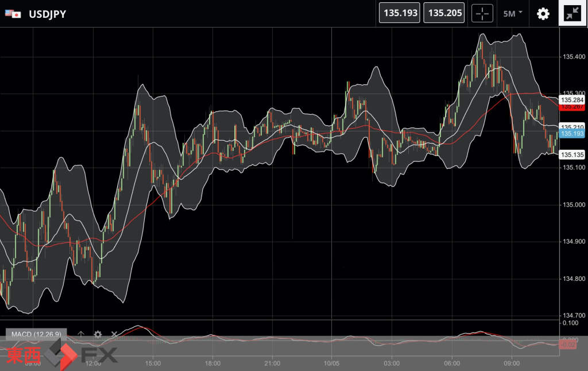
Task: Select the MACD (12,26,9) label
Action: [x=37, y=334]
